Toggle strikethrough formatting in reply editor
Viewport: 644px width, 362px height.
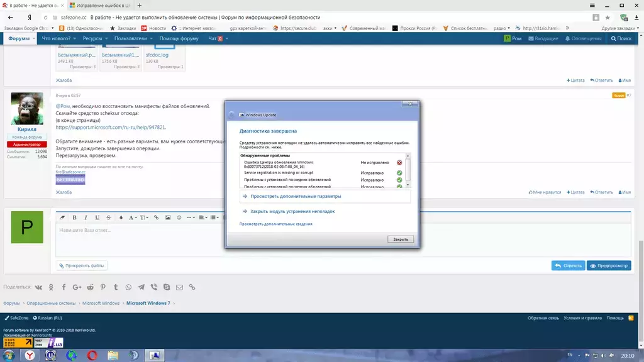109,217
